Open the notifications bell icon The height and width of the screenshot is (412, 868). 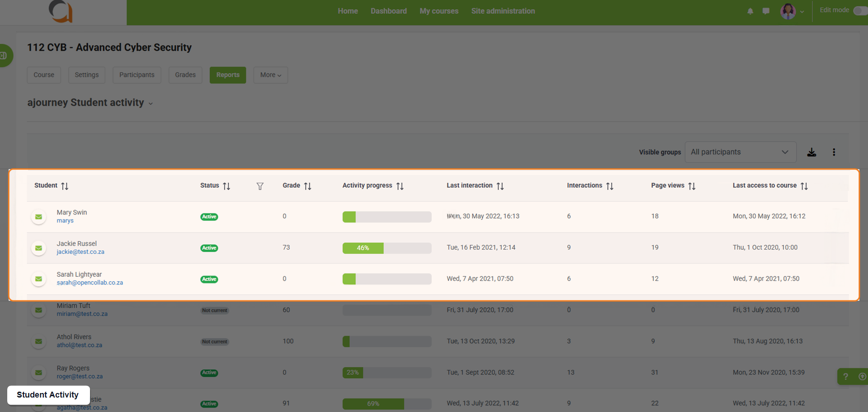point(750,11)
